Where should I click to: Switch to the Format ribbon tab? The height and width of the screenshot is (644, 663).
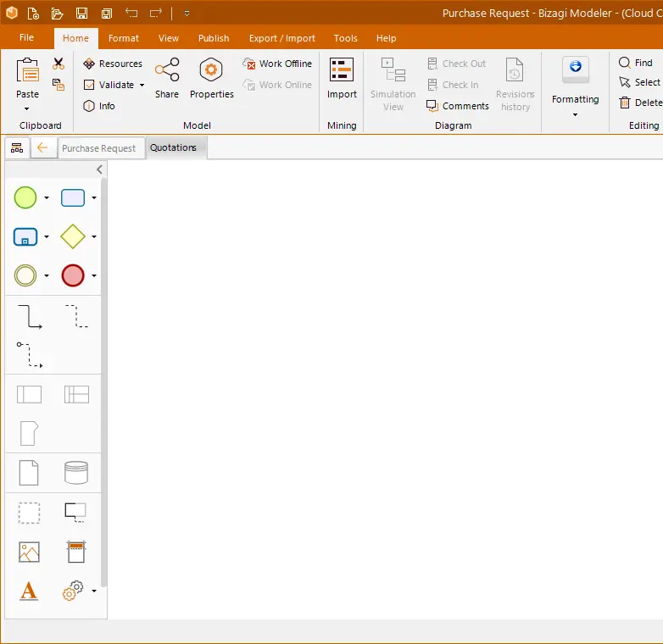pos(124,38)
